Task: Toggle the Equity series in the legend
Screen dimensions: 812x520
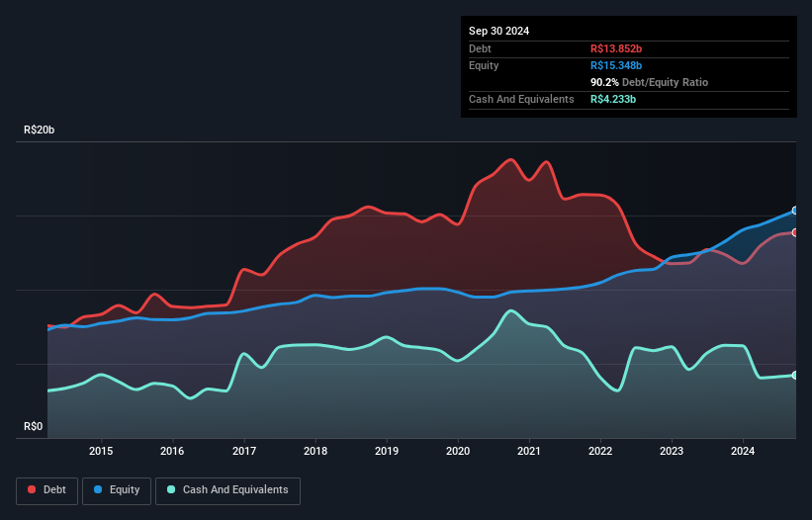Action: click(x=117, y=489)
